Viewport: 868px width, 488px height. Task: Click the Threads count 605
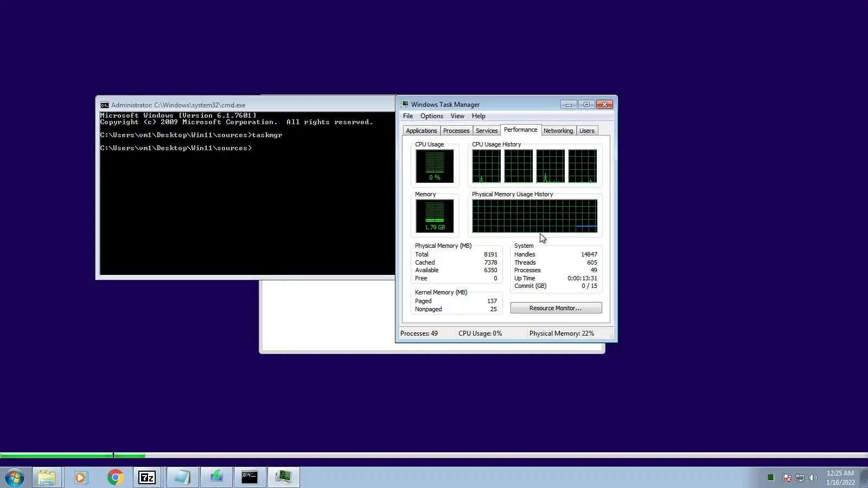pos(592,262)
